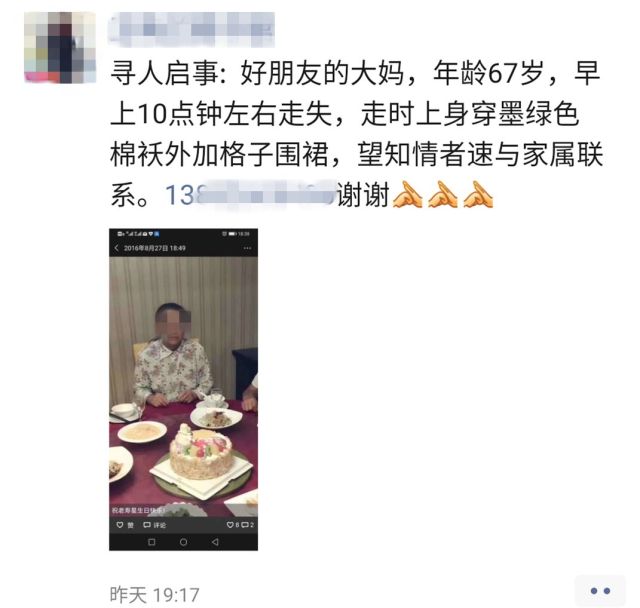
Task: Tap the 2016年8月27日 date header
Action: tap(155, 248)
